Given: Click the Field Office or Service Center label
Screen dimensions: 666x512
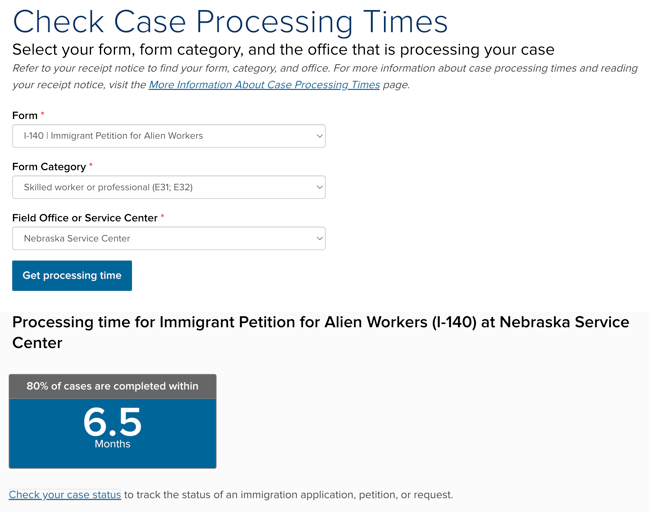Looking at the screenshot, I should (x=85, y=218).
